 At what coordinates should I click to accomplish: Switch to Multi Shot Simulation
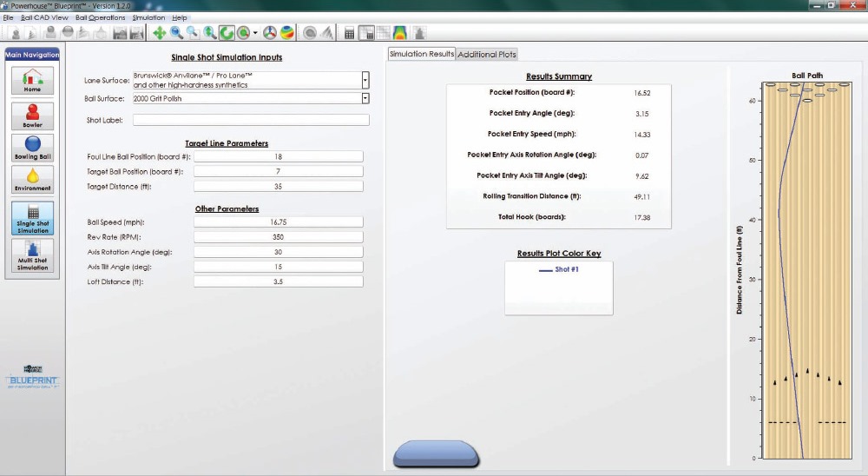tap(32, 255)
